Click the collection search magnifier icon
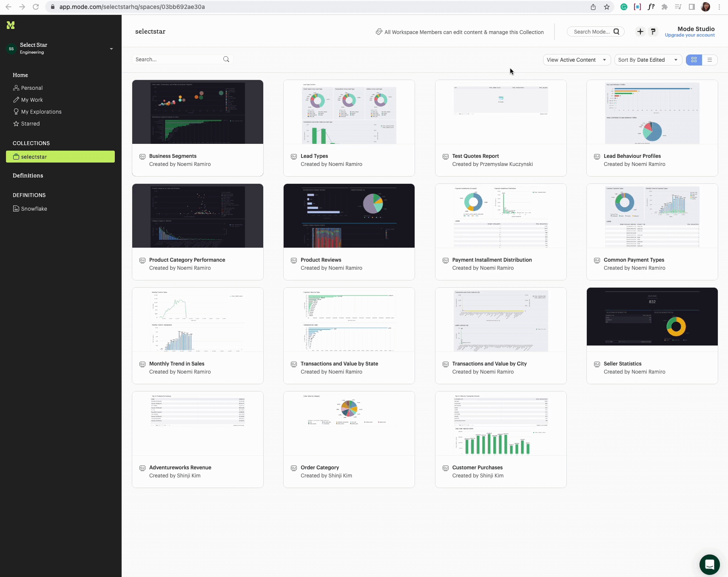 [x=226, y=60]
